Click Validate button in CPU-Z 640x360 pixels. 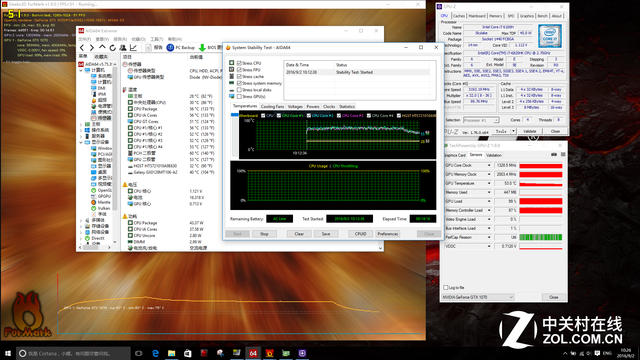click(x=529, y=131)
